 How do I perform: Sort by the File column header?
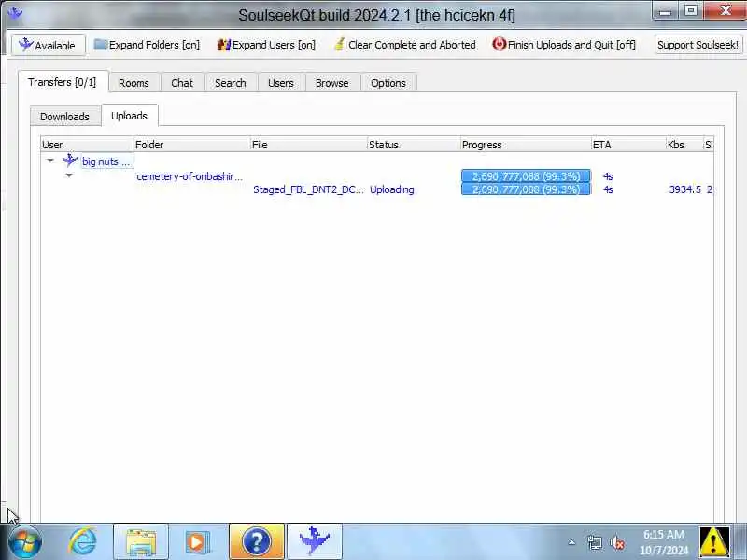point(309,145)
